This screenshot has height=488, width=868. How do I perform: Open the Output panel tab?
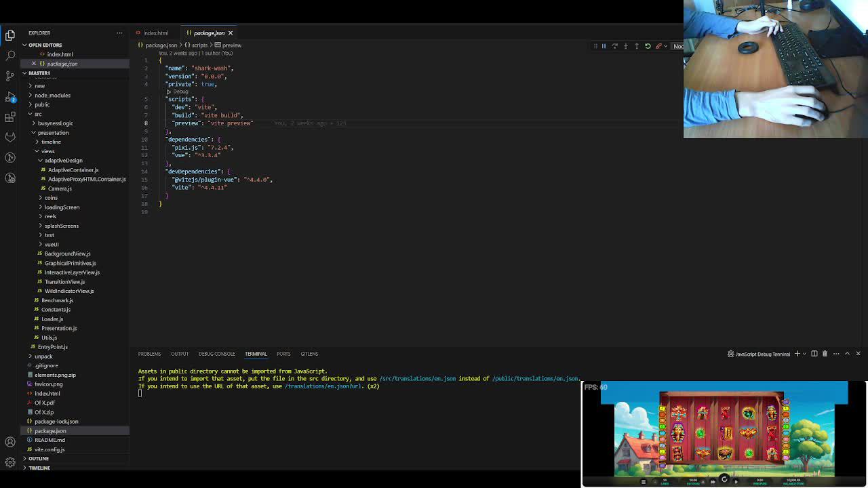(x=180, y=354)
